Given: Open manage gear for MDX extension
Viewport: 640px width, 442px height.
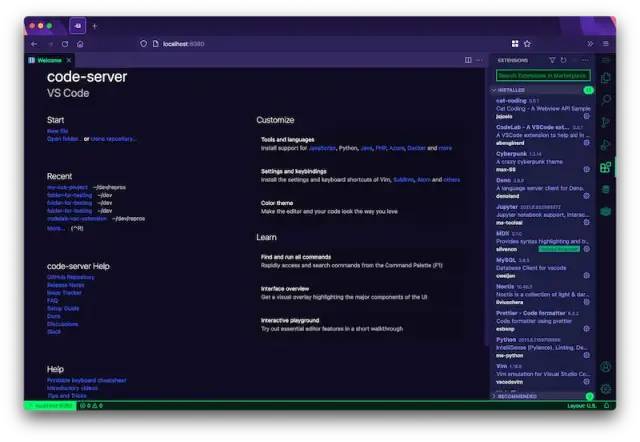Looking at the screenshot, I should click(x=587, y=249).
